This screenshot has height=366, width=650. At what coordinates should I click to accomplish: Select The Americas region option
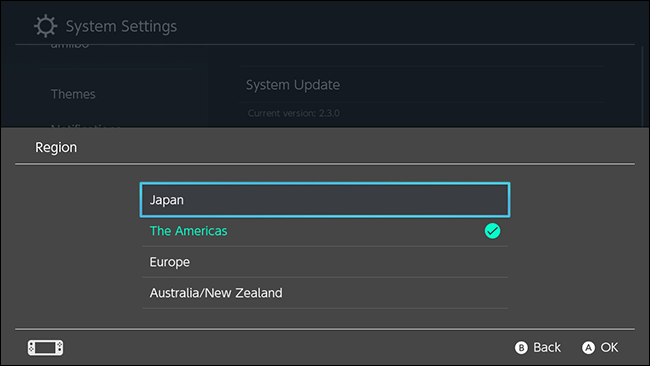point(325,231)
